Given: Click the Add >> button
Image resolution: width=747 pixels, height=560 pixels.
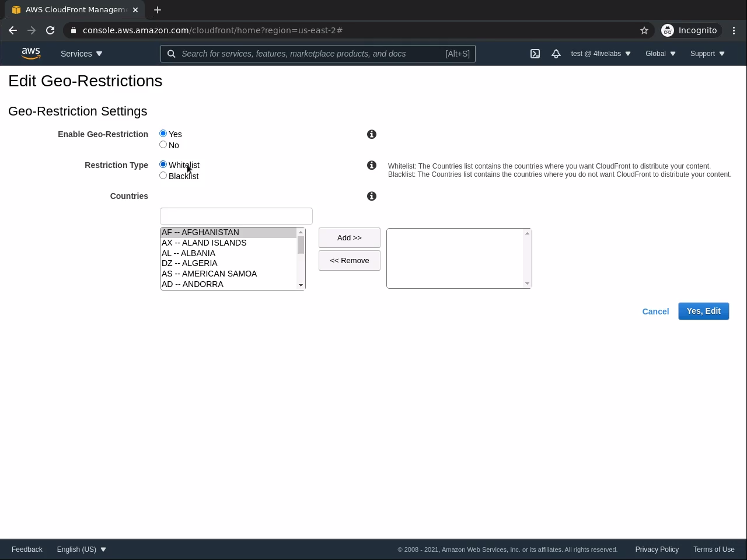Looking at the screenshot, I should click(350, 238).
